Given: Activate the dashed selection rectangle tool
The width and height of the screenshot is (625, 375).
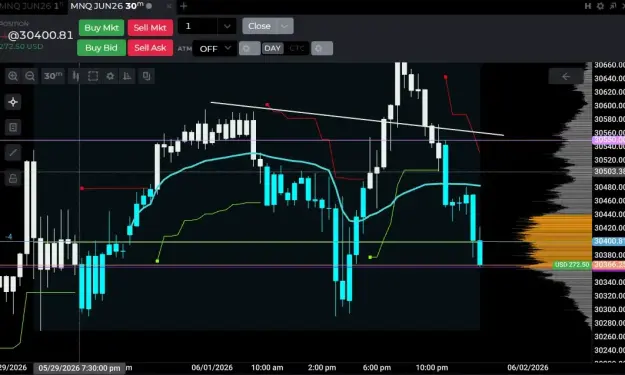Looking at the screenshot, I should pos(93,76).
